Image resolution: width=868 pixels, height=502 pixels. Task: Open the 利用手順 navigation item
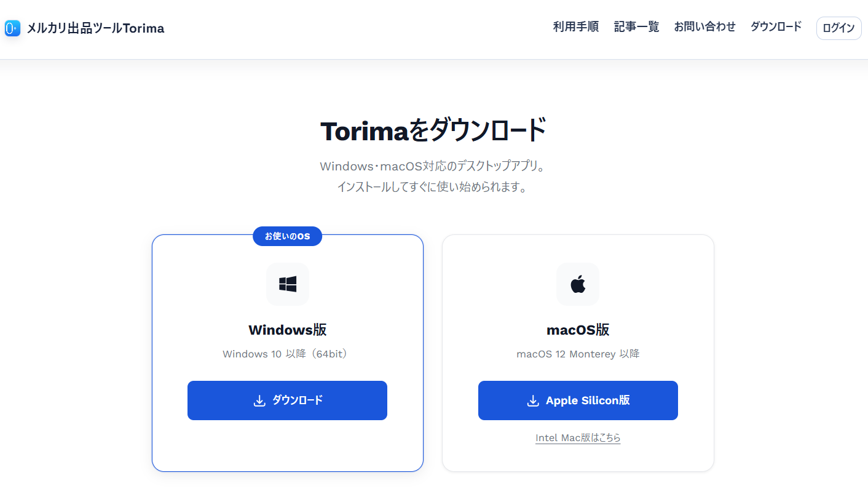(x=575, y=27)
